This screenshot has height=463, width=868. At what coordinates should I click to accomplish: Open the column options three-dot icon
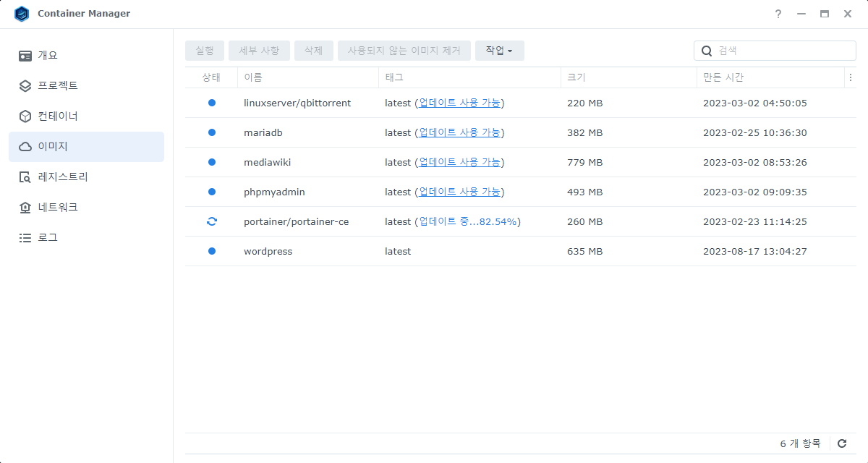851,77
